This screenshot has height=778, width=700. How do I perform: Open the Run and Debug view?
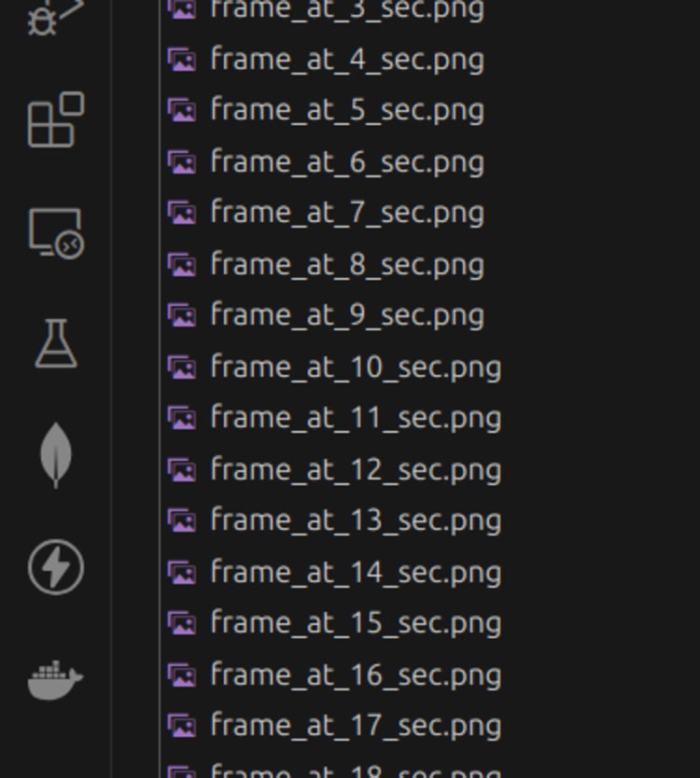55,18
